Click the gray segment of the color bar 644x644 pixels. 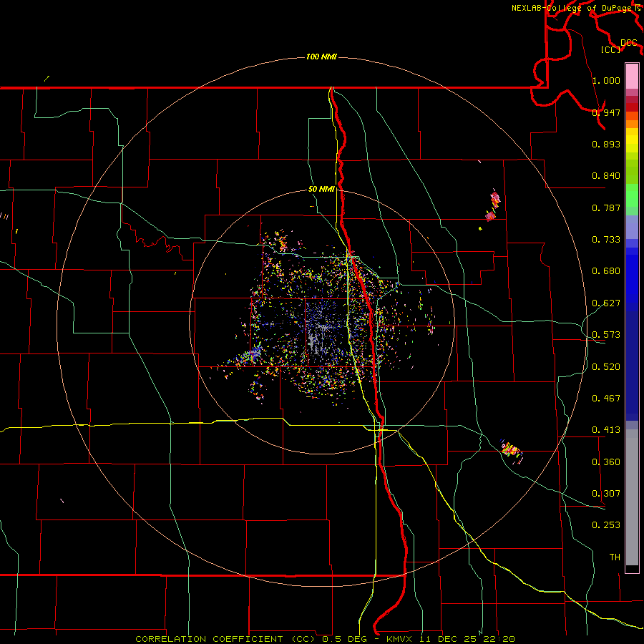632,497
